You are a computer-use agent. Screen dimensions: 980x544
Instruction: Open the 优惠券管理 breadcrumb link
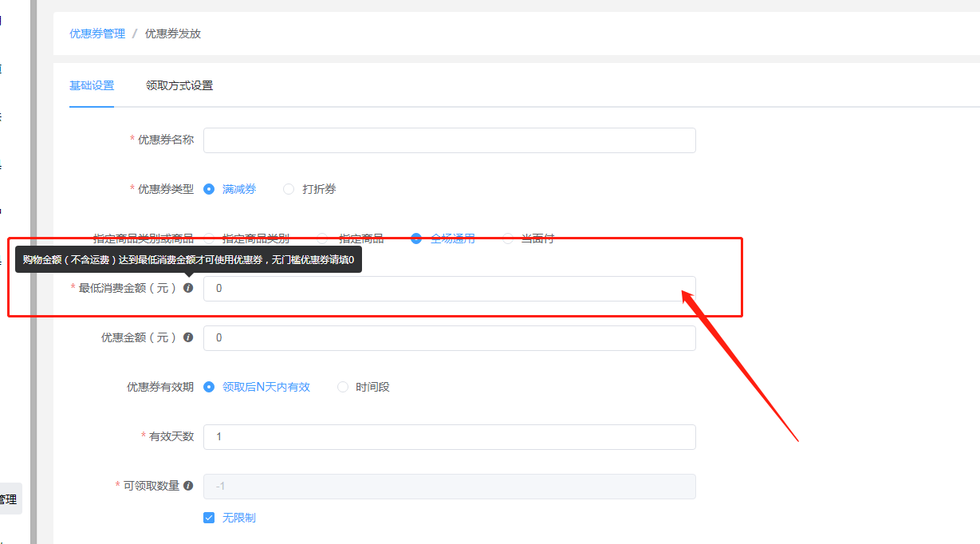pos(97,34)
